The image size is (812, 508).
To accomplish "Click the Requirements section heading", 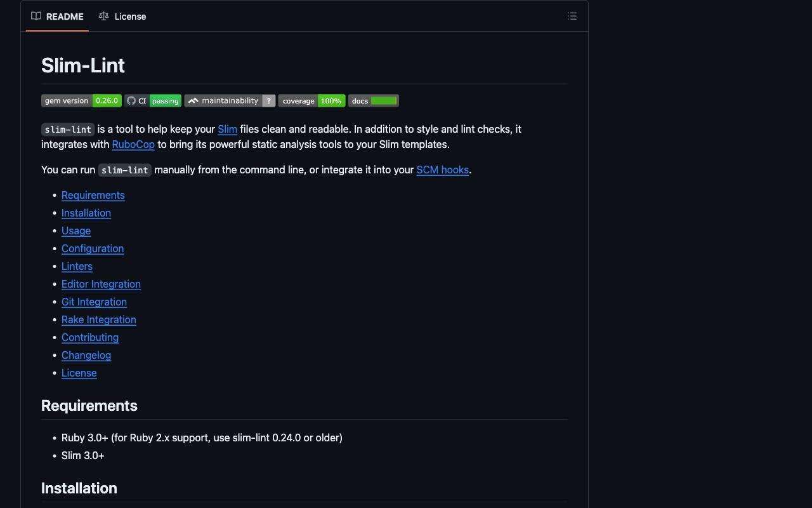I will (x=89, y=406).
